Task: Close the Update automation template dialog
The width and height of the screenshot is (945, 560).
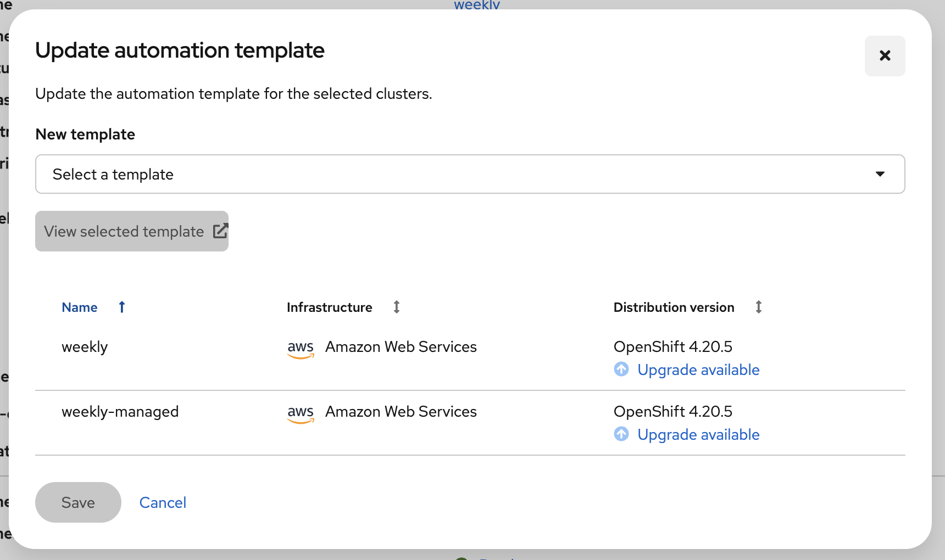Action: pos(885,56)
